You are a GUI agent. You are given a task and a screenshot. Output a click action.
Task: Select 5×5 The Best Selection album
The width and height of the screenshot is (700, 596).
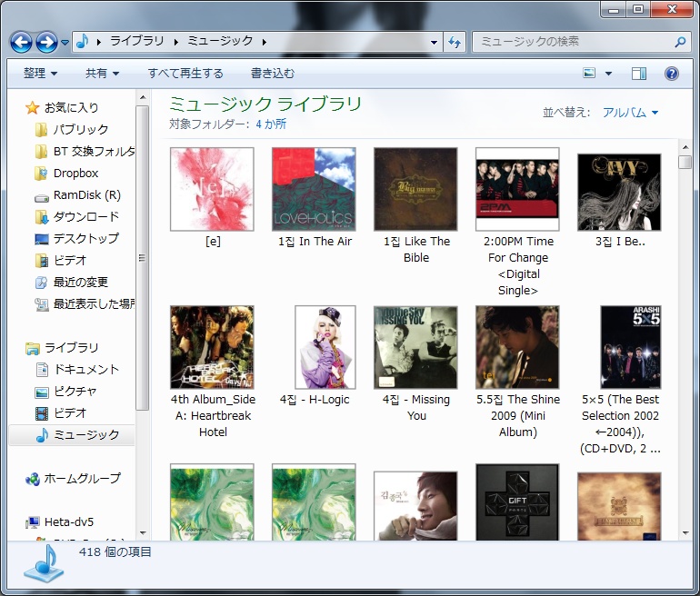(x=631, y=347)
